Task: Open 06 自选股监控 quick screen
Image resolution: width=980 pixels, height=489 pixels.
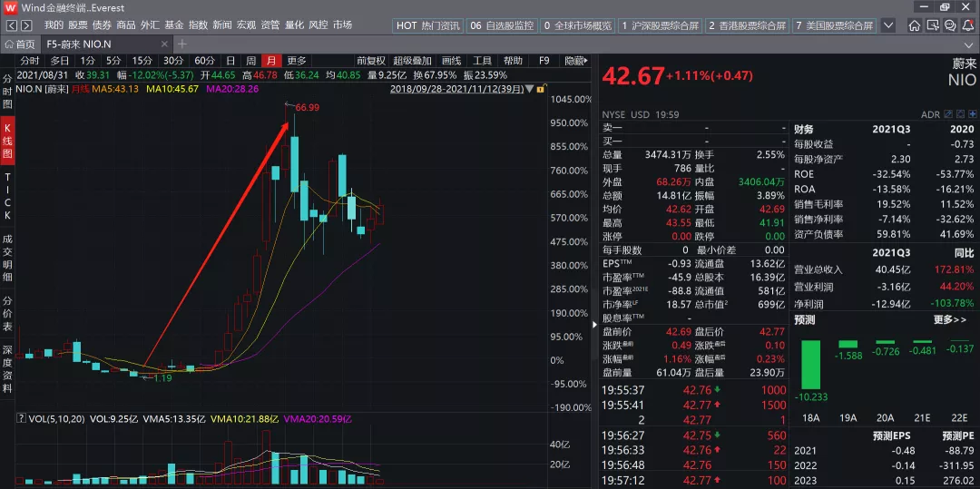Action: [x=502, y=25]
